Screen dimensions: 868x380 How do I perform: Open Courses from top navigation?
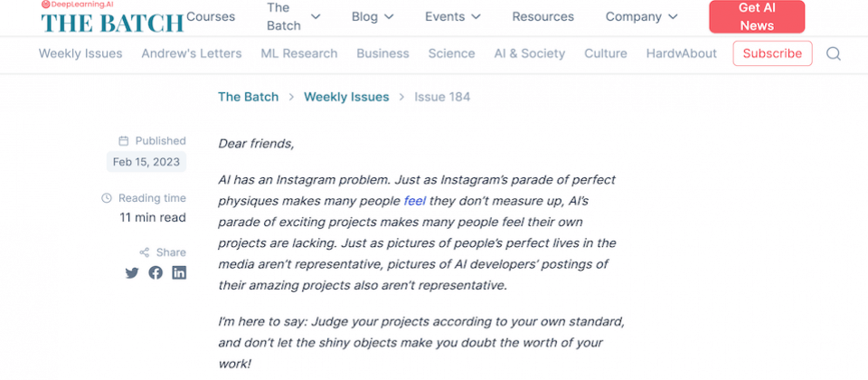pos(211,16)
